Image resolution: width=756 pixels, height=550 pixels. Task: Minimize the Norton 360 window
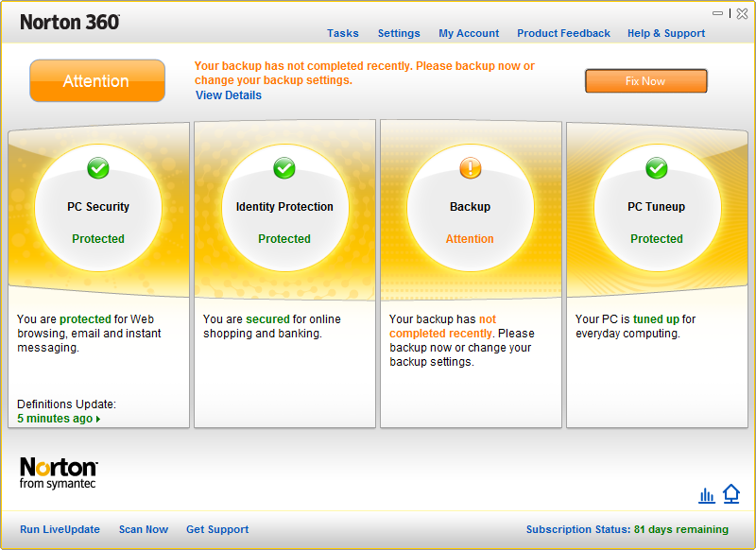[718, 13]
